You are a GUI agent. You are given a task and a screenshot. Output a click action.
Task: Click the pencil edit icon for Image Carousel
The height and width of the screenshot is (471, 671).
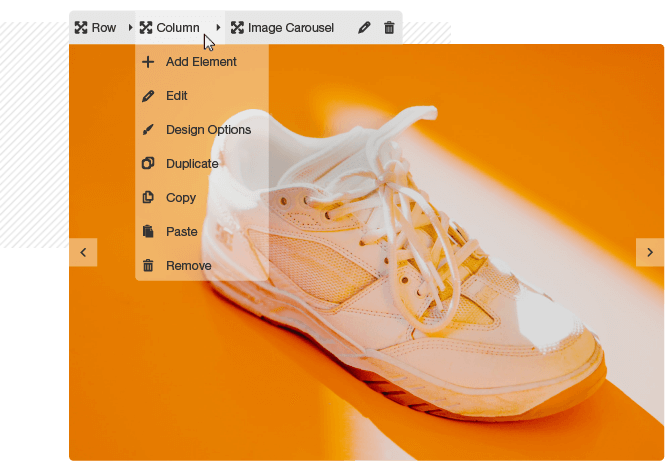[x=364, y=28]
